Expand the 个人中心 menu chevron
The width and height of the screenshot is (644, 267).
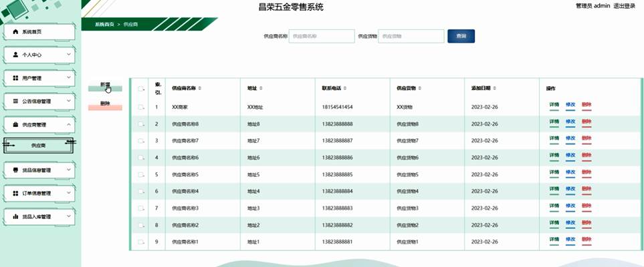tap(69, 54)
